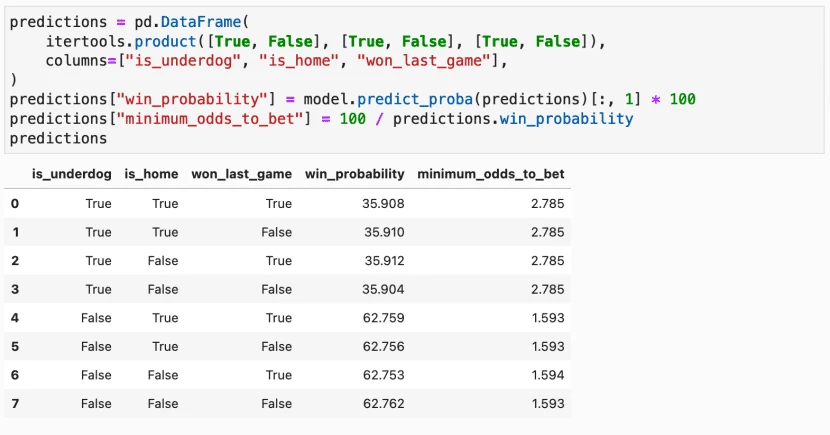830x435 pixels.
Task: Click win probability value 35.904
Action: point(383,289)
